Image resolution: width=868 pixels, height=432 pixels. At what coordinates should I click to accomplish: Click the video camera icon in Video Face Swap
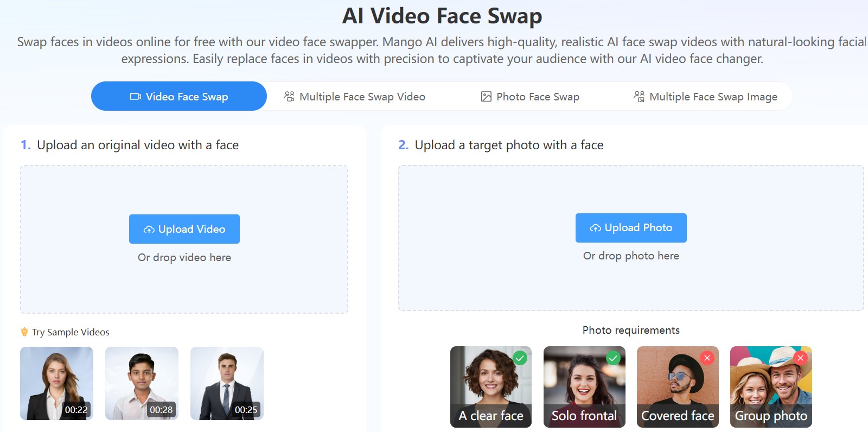[x=135, y=97]
